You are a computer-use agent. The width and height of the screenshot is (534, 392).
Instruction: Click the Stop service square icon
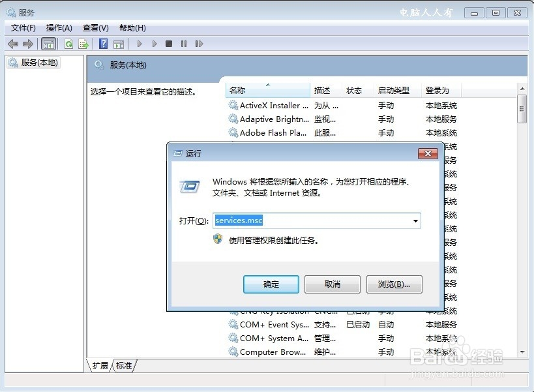(169, 44)
